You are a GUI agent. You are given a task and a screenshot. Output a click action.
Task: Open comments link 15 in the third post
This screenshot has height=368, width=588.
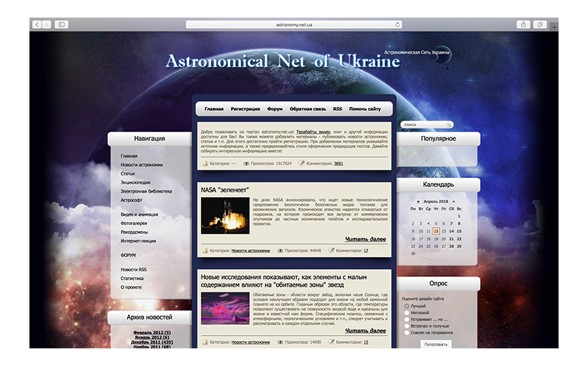point(366,342)
